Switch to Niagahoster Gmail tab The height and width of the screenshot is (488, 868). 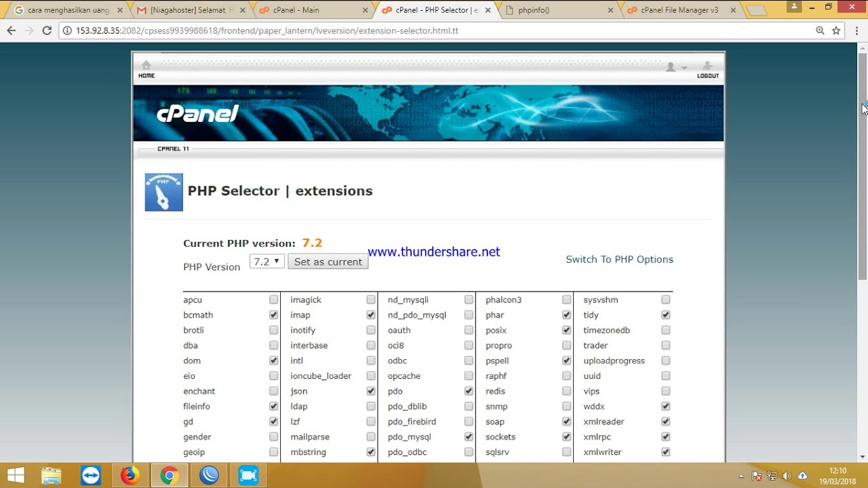pyautogui.click(x=191, y=10)
